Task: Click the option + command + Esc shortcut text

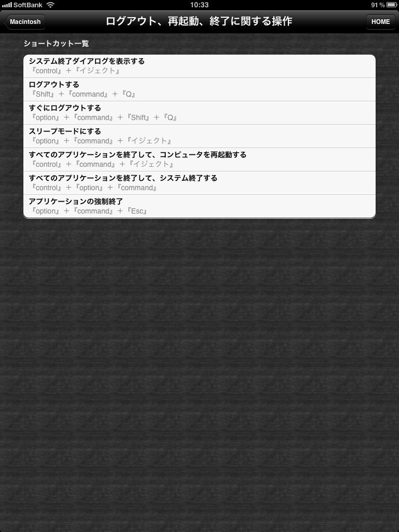Action: tap(89, 211)
